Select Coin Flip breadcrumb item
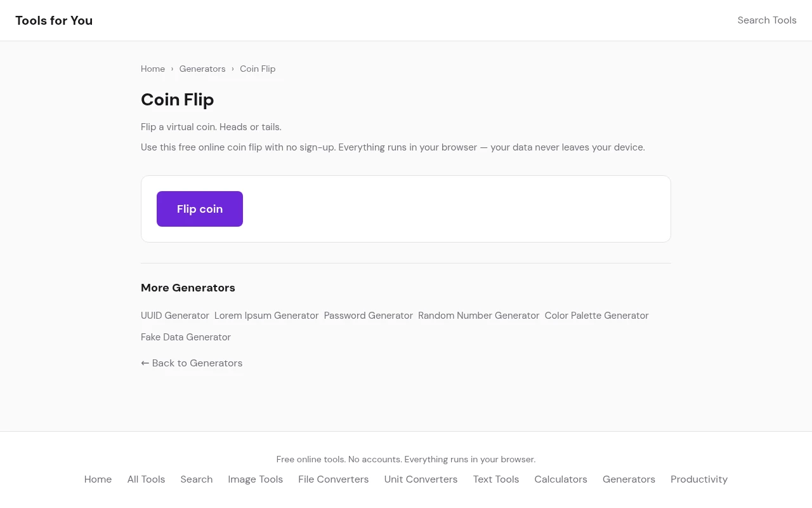 tap(258, 69)
